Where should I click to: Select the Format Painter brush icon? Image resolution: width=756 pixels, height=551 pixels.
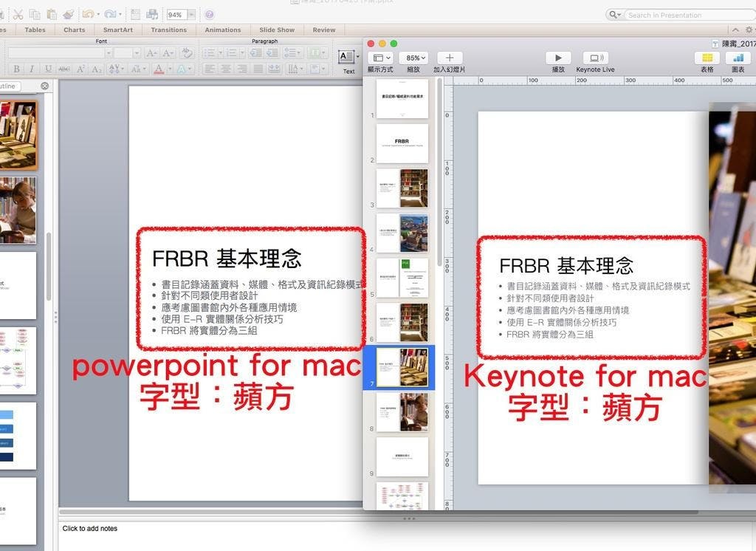(69, 15)
